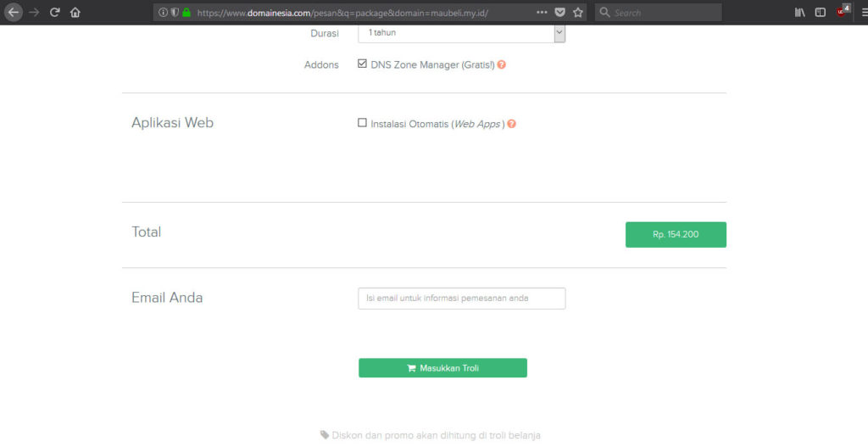Click the search magnifier icon
The width and height of the screenshot is (868, 447).
pyautogui.click(x=604, y=12)
